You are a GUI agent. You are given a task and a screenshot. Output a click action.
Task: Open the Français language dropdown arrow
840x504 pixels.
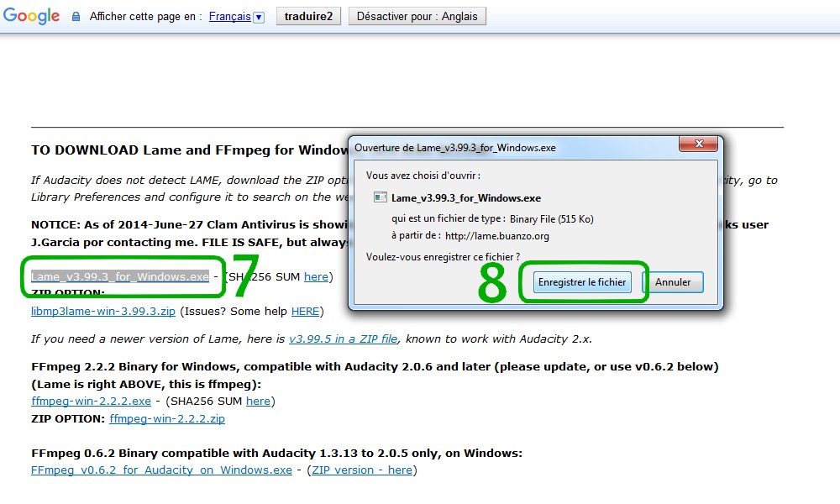coord(259,17)
